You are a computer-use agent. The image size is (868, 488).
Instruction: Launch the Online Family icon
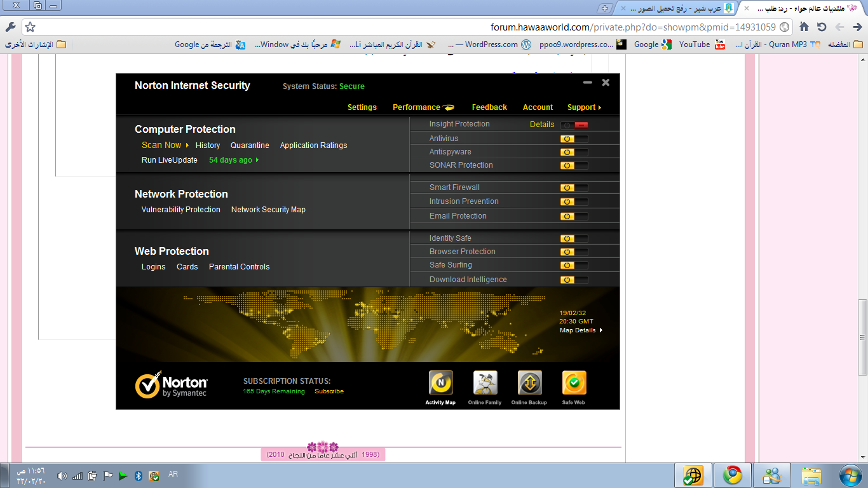(x=485, y=383)
